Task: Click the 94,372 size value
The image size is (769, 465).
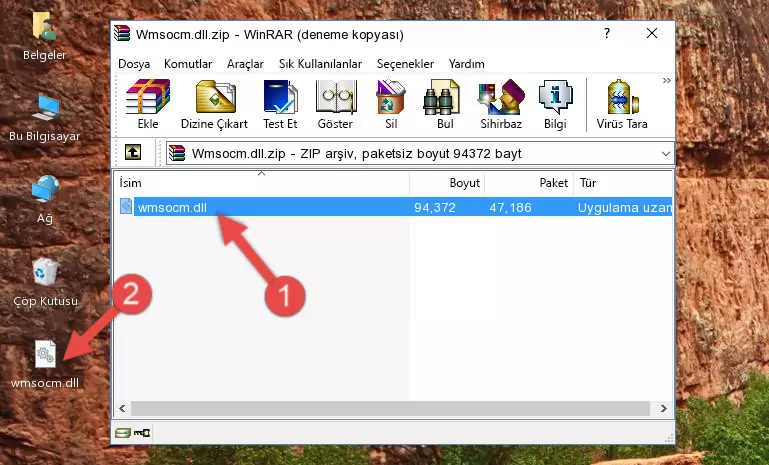Action: pos(435,207)
